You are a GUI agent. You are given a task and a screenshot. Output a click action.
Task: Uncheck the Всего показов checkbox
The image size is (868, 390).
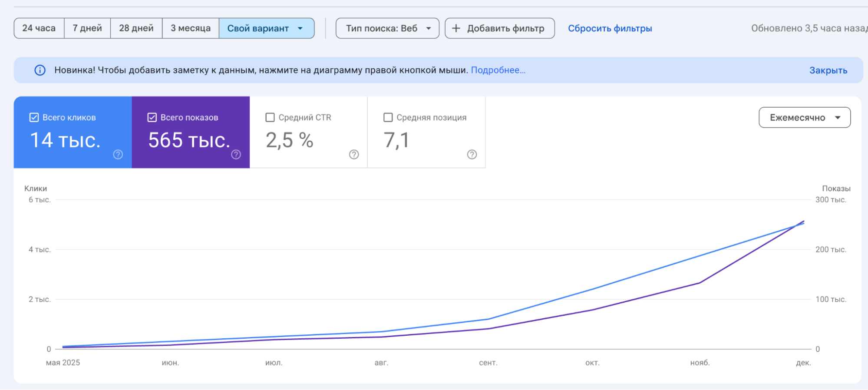[x=152, y=118]
